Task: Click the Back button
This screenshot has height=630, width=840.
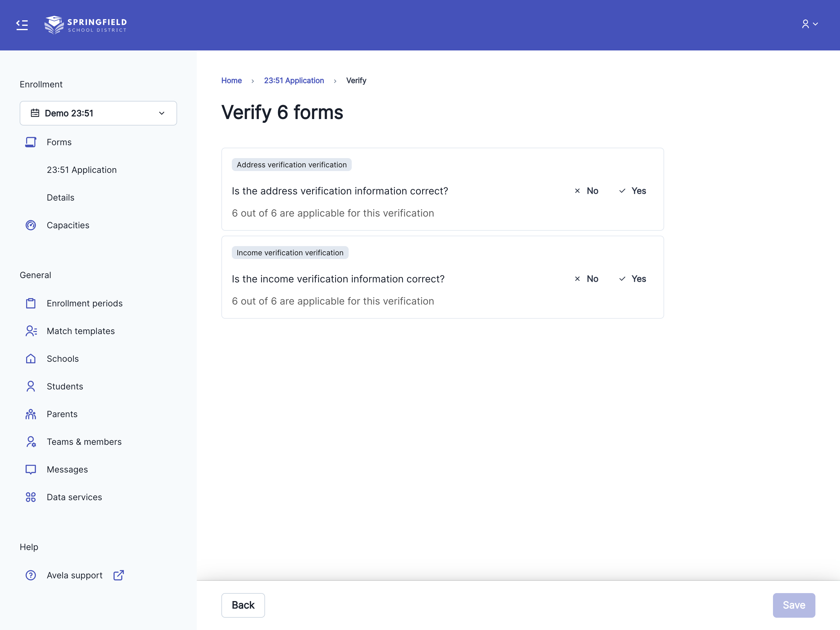Action: [x=243, y=605]
